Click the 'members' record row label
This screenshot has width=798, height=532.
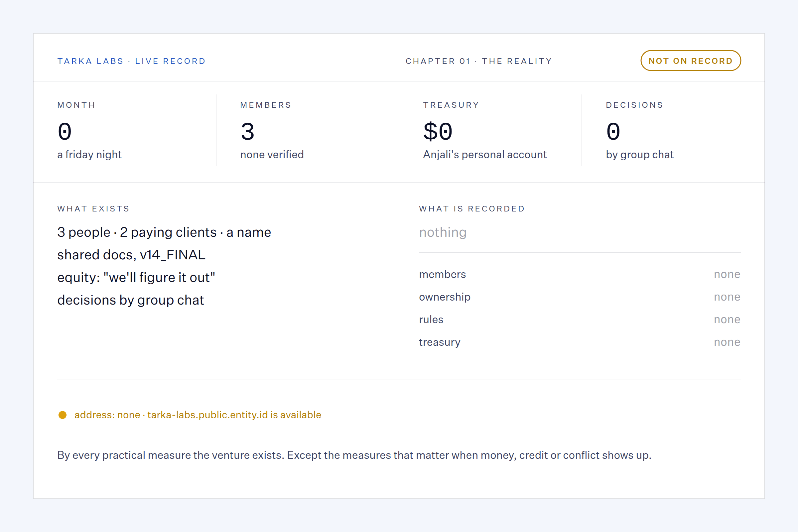pos(443,274)
